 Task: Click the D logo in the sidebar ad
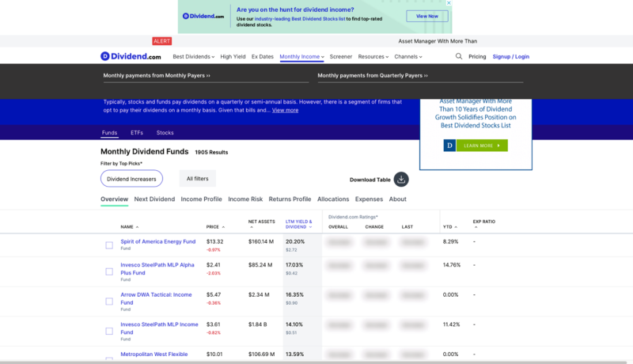coord(449,146)
